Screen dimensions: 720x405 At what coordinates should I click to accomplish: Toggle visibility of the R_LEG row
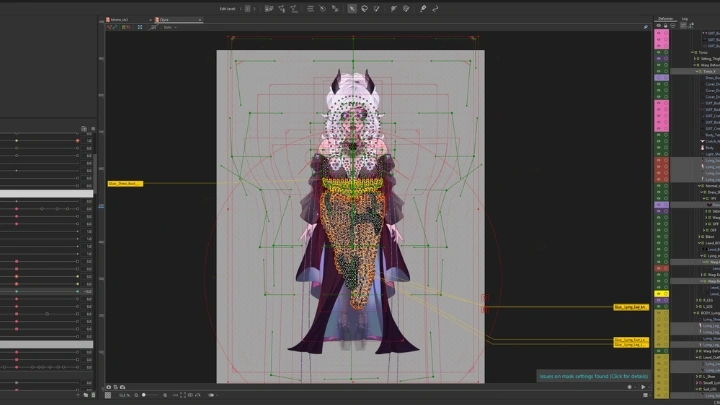pyautogui.click(x=658, y=300)
